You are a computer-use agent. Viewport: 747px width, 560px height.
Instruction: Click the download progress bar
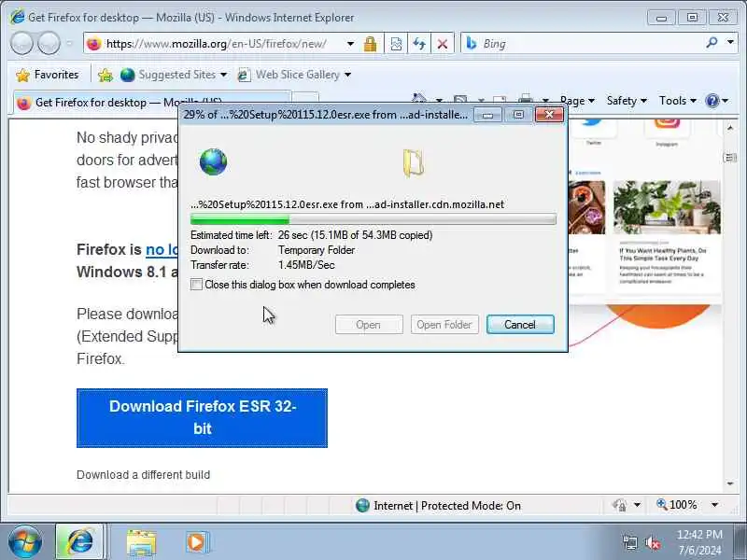point(373,219)
